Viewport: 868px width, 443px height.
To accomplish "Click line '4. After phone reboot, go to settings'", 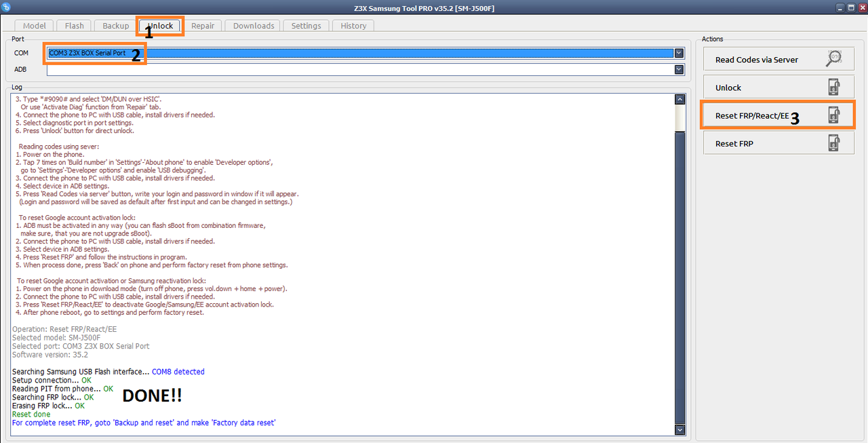I will 109,313.
